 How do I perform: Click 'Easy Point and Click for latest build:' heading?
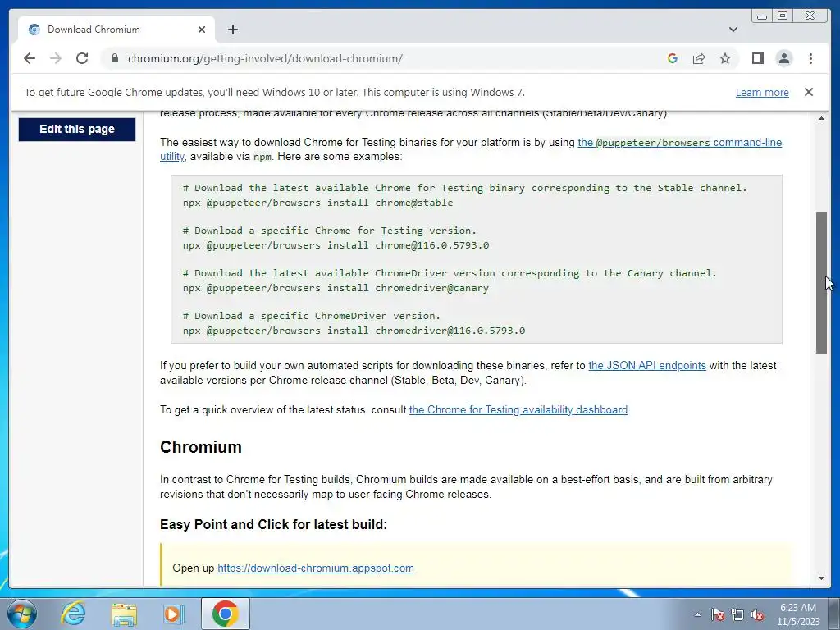coord(273,524)
